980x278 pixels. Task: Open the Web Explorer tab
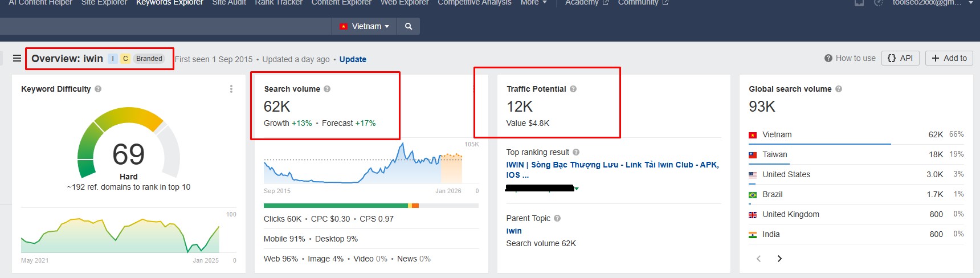point(405,2)
